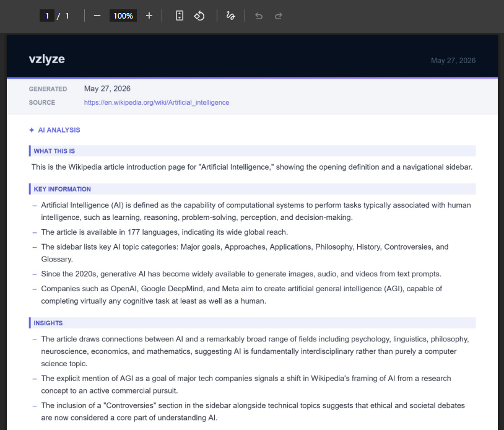Click the generated date value under header
The height and width of the screenshot is (430, 504).
coord(107,89)
